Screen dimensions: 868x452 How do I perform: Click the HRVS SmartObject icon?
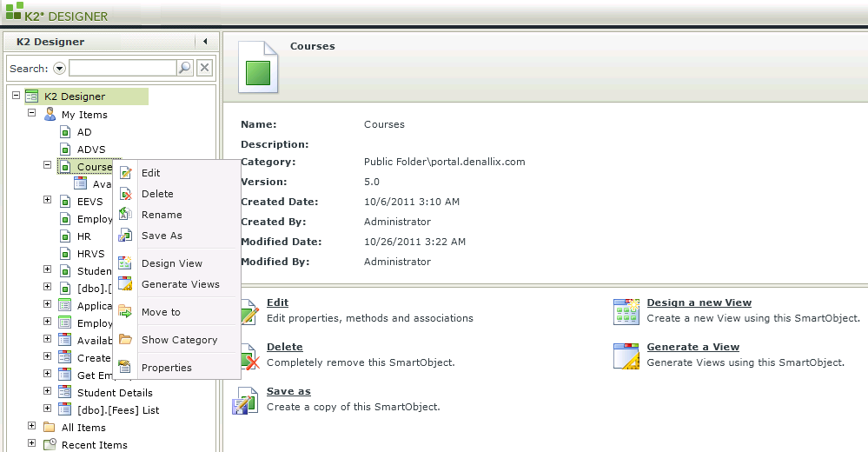[x=65, y=254]
